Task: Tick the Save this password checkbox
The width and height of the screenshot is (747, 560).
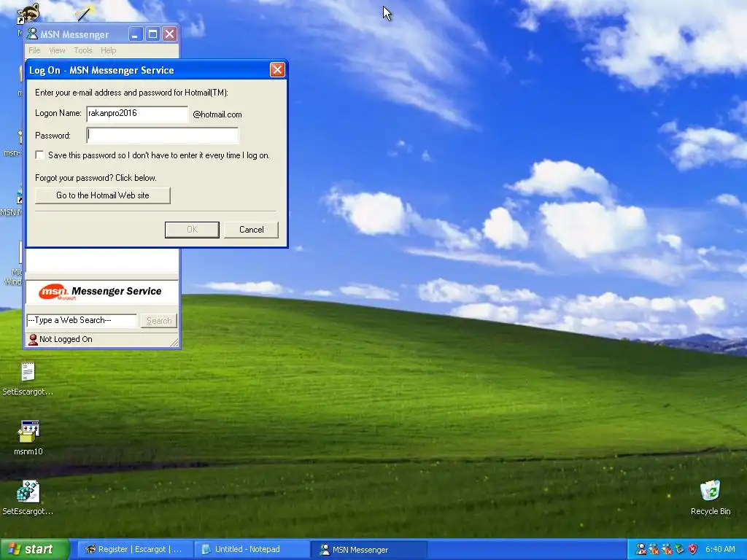Action: click(39, 155)
